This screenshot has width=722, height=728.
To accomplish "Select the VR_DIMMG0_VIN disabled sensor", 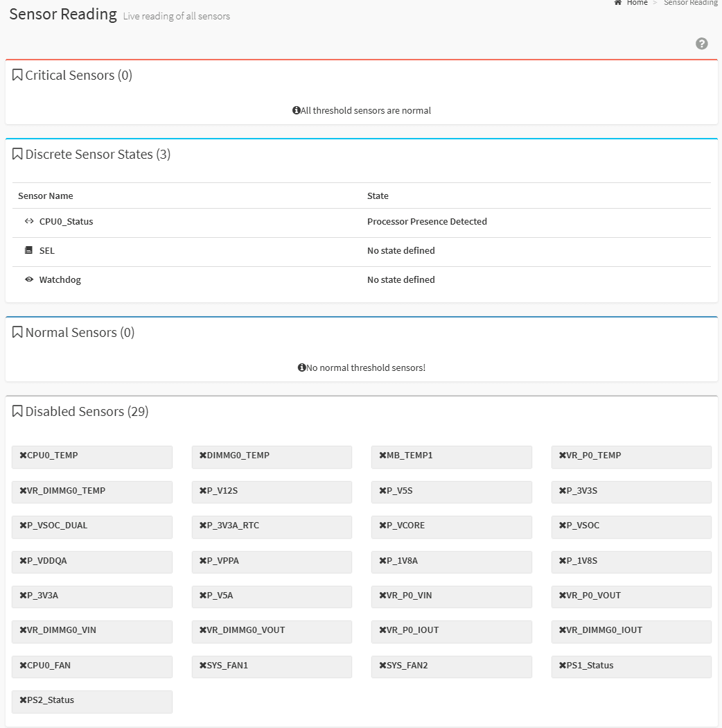I will (92, 632).
